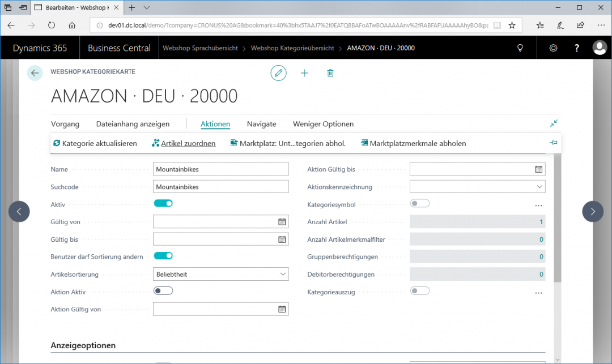The width and height of the screenshot is (612, 364).
Task: Refresh the browser page
Action: pos(52,25)
